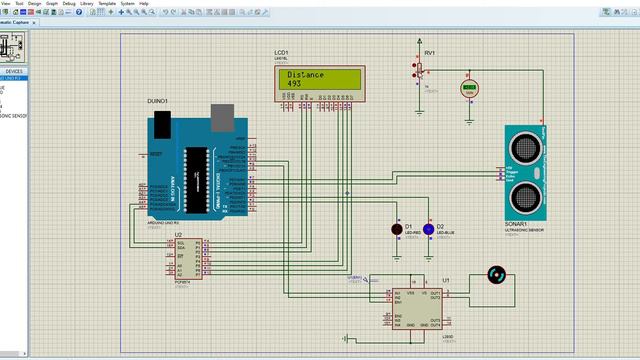Toggle the grid display icon
The height and width of the screenshot is (360, 640).
100,12
